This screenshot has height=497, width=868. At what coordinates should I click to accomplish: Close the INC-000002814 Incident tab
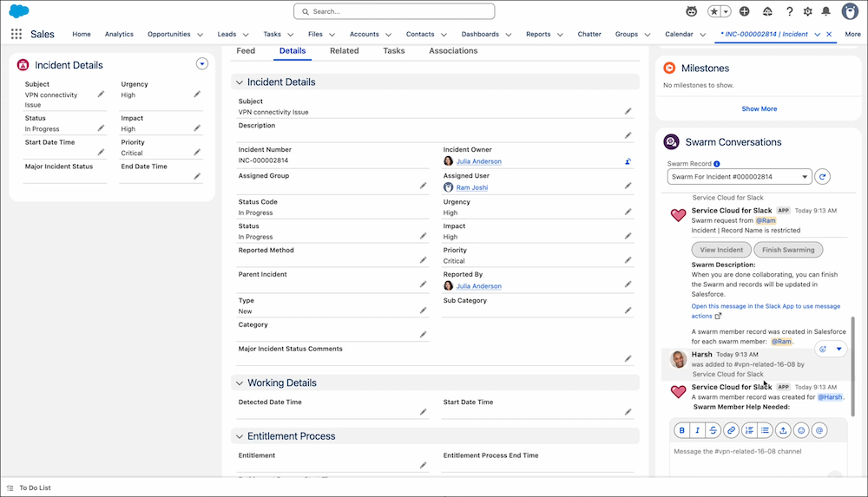point(829,34)
